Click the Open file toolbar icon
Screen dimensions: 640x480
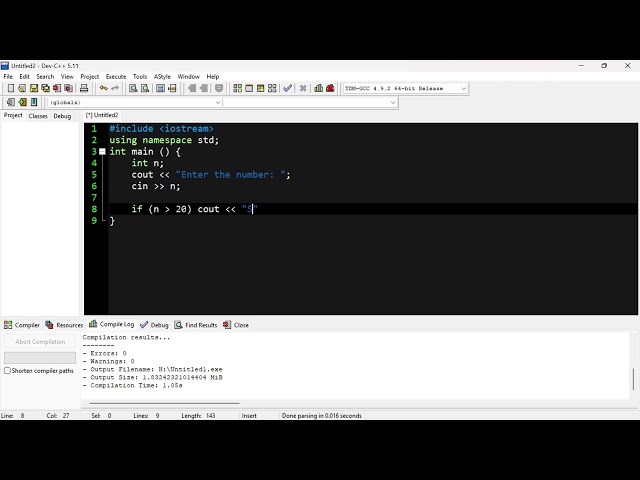tap(22, 88)
